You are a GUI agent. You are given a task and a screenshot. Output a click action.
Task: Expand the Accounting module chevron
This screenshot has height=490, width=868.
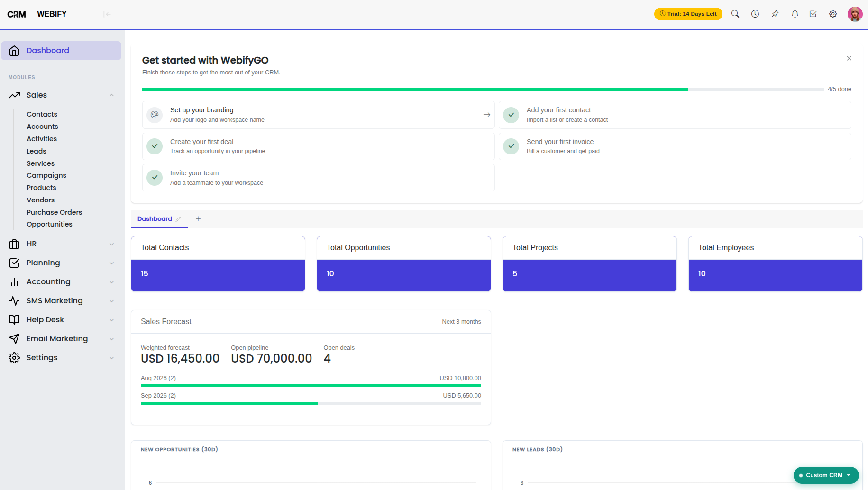click(111, 282)
